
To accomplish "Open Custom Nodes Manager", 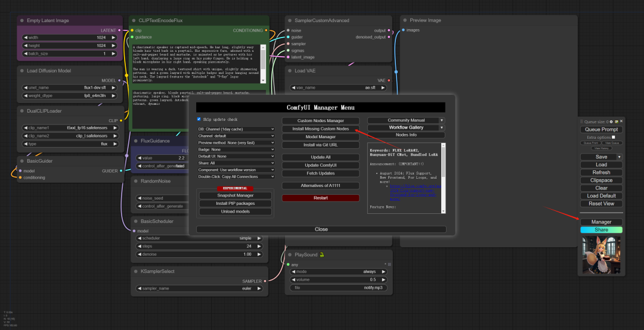I will tap(321, 120).
